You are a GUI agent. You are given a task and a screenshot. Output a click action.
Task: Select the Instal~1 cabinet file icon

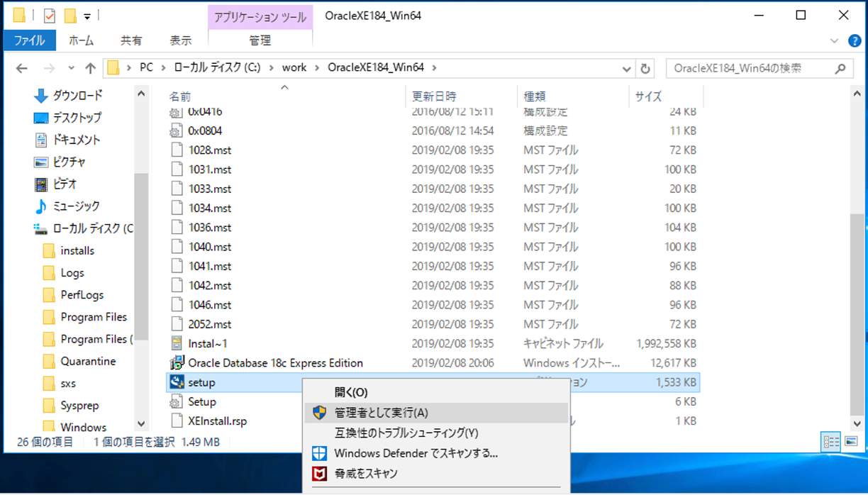tap(177, 343)
